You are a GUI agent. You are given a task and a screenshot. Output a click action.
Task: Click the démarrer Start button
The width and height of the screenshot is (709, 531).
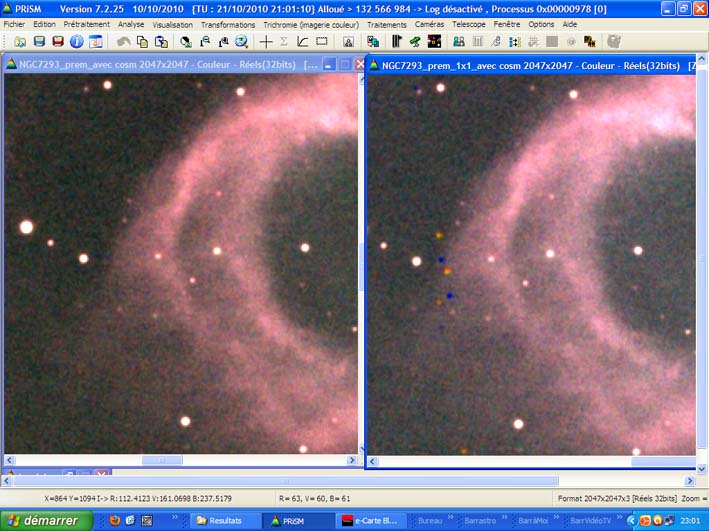click(47, 521)
